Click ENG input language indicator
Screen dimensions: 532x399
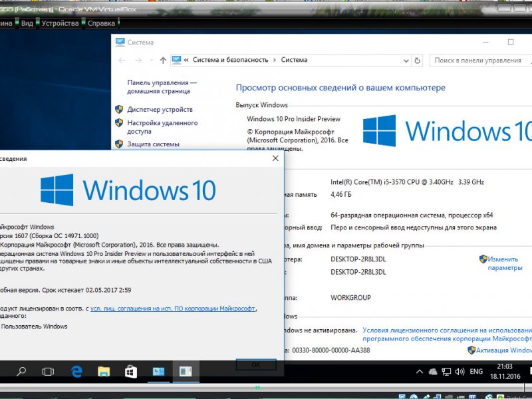coord(476,372)
